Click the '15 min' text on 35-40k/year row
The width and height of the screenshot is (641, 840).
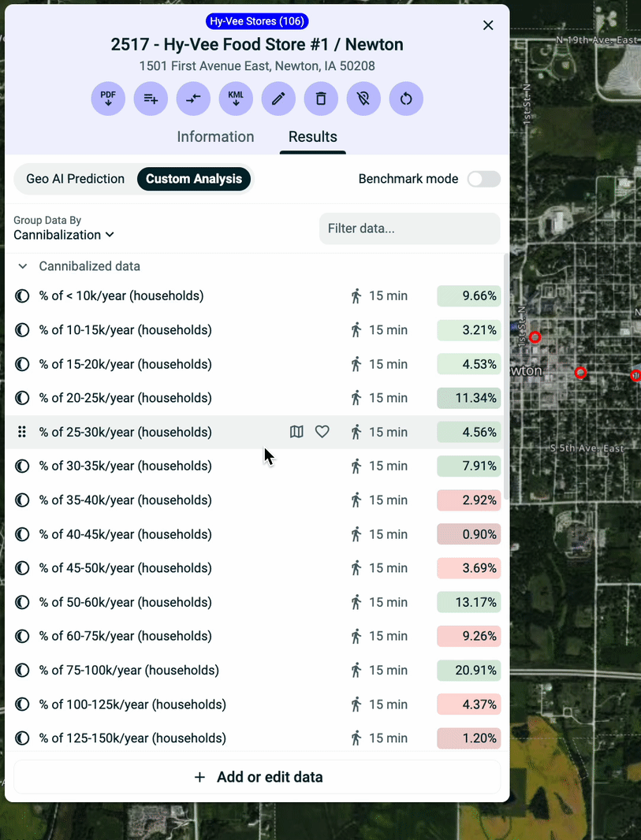(388, 500)
